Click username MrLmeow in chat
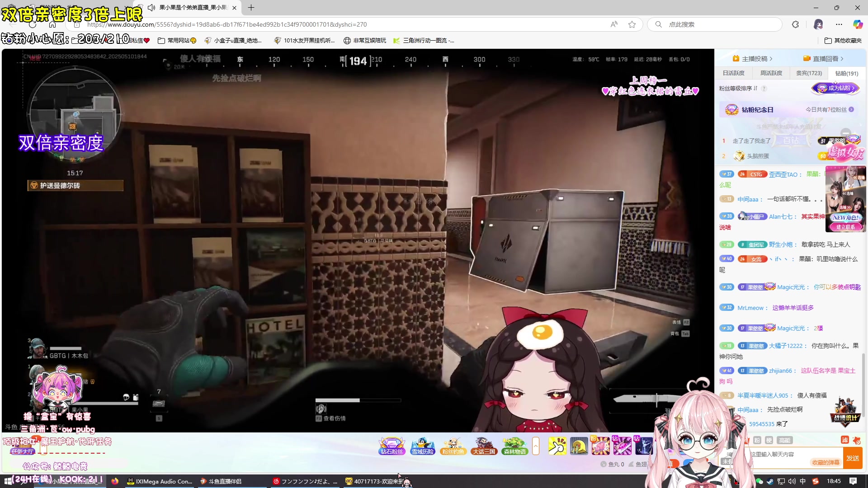The height and width of the screenshot is (488, 868). point(750,308)
